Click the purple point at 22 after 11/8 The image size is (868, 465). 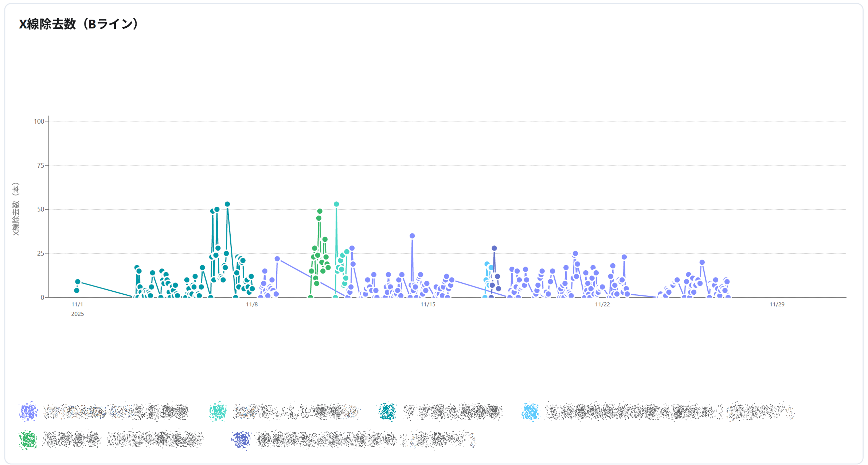pyautogui.click(x=277, y=259)
